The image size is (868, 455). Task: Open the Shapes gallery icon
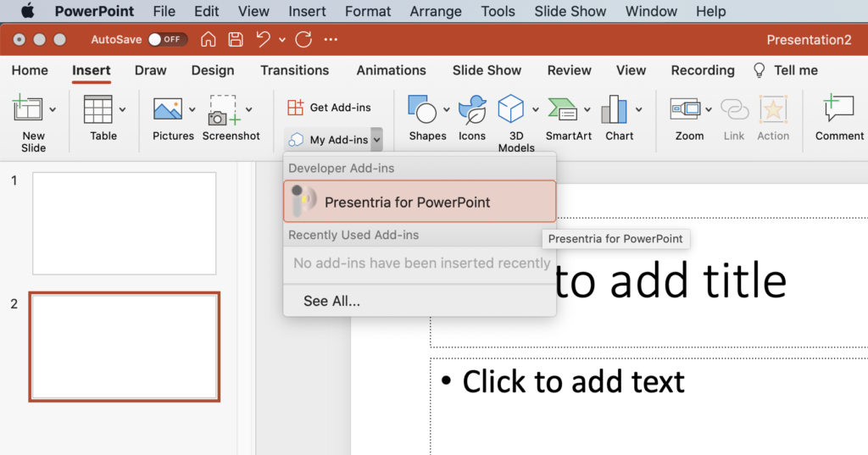(422, 108)
